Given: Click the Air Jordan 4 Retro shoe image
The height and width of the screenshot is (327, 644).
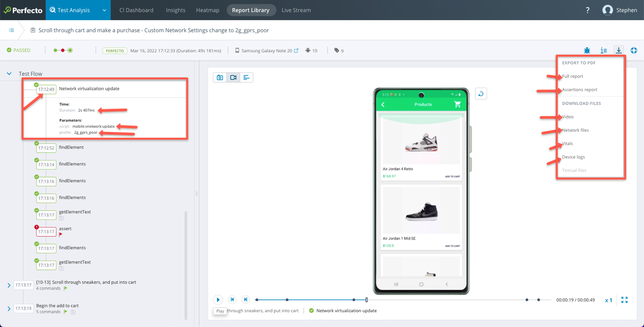Looking at the screenshot, I should [421, 141].
